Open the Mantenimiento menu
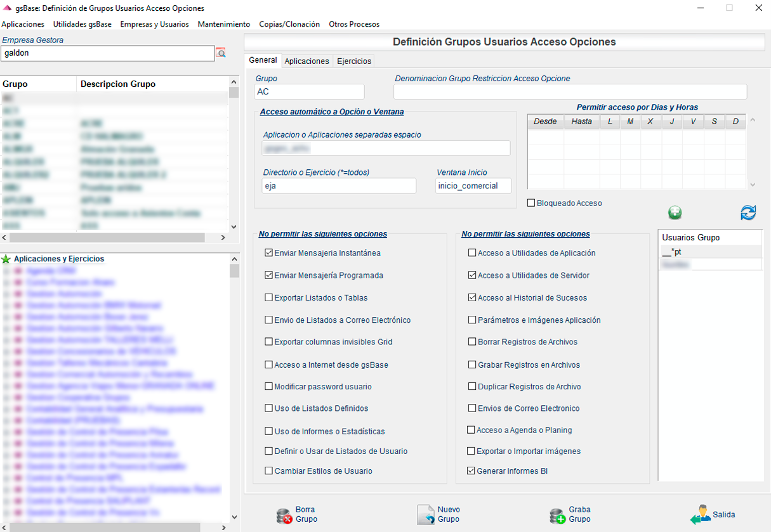Viewport: 771px width, 532px height. tap(223, 23)
